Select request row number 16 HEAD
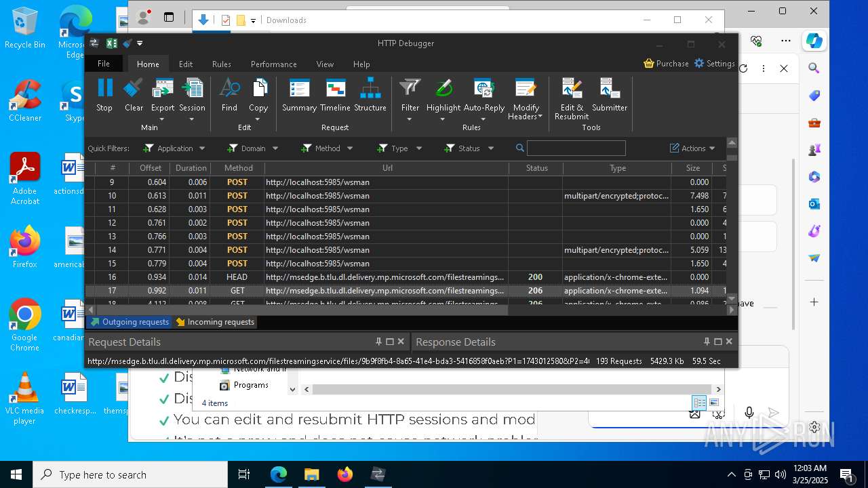This screenshot has height=488, width=868. (x=406, y=277)
